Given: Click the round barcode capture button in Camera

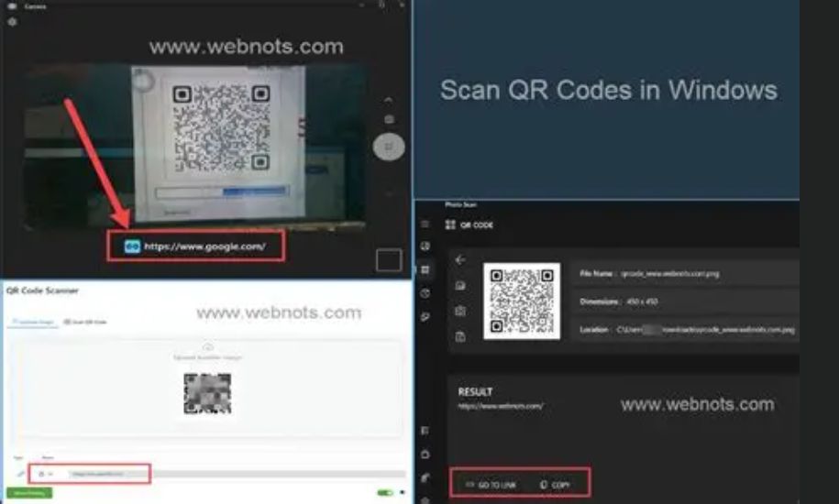Looking at the screenshot, I should pyautogui.click(x=389, y=147).
